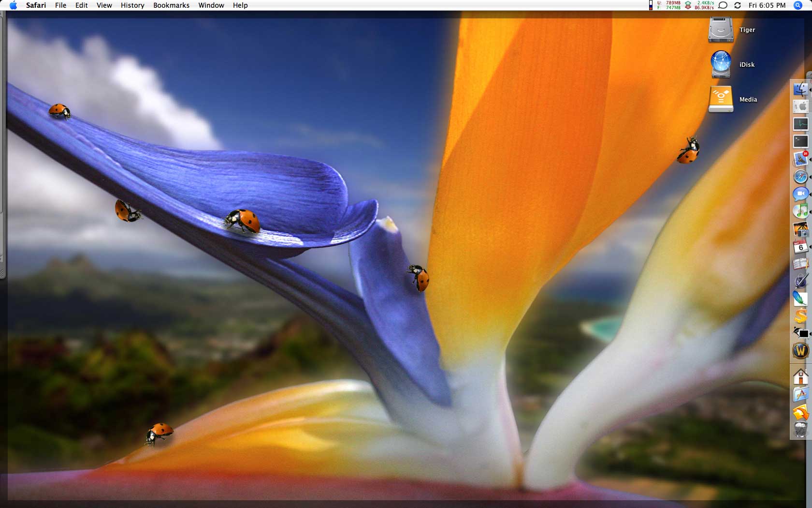The height and width of the screenshot is (508, 812).
Task: Open Terminal from the Dock
Action: (801, 142)
